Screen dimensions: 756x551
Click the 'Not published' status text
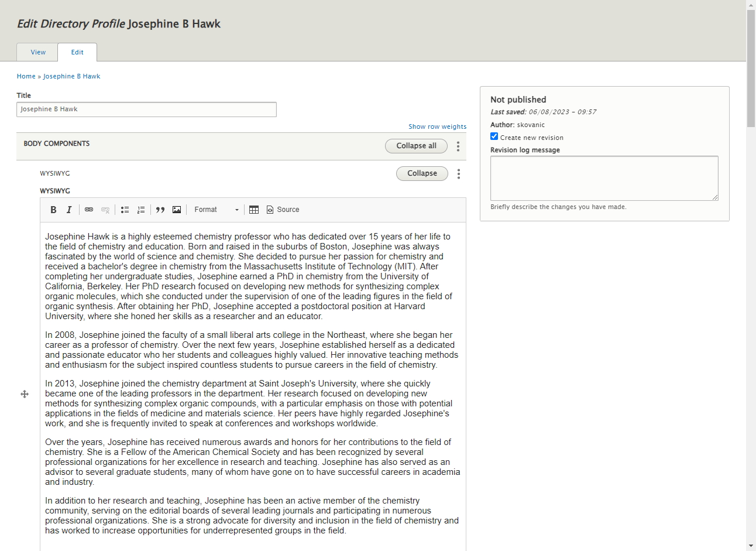click(x=518, y=100)
